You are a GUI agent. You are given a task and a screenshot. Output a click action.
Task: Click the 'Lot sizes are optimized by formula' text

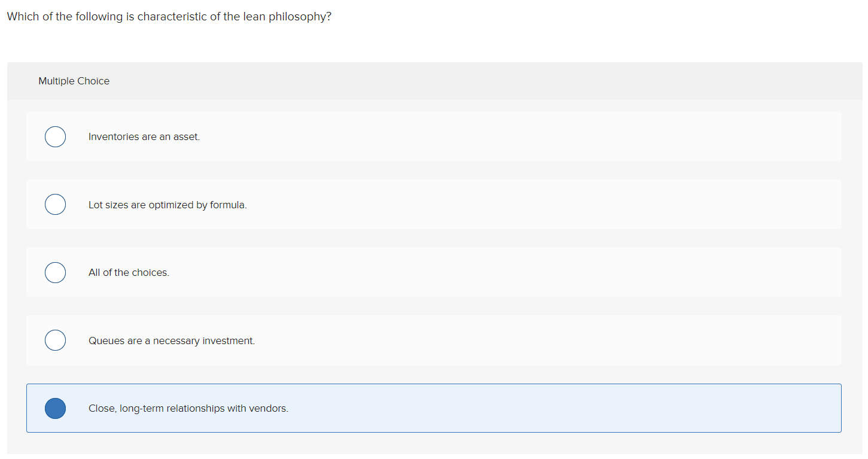coord(167,204)
